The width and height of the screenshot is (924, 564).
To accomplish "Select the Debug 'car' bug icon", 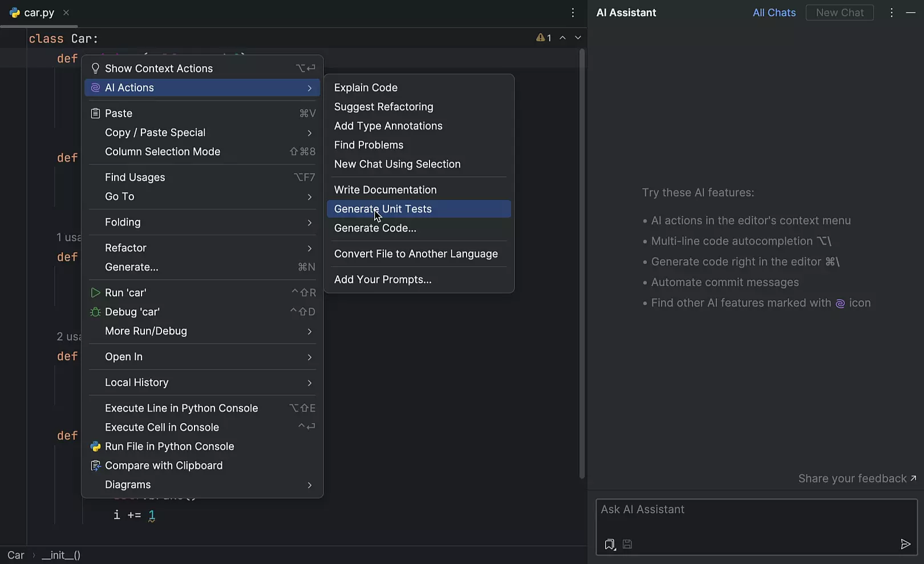I will pyautogui.click(x=95, y=312).
